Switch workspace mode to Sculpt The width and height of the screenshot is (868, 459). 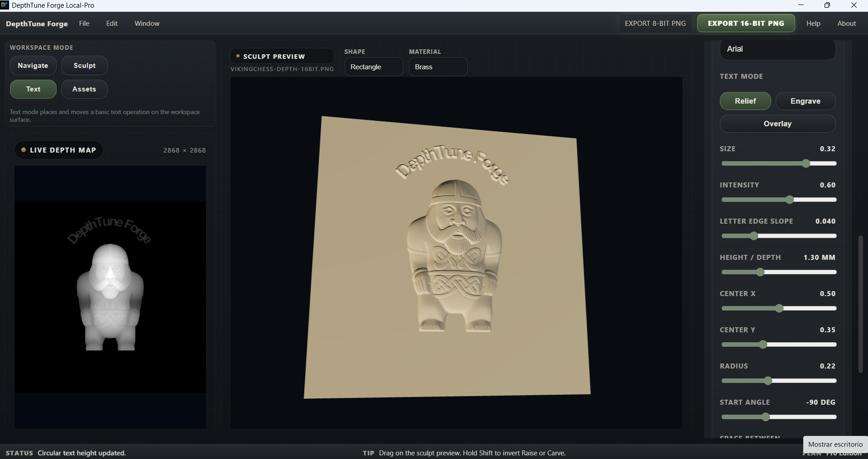pos(85,66)
